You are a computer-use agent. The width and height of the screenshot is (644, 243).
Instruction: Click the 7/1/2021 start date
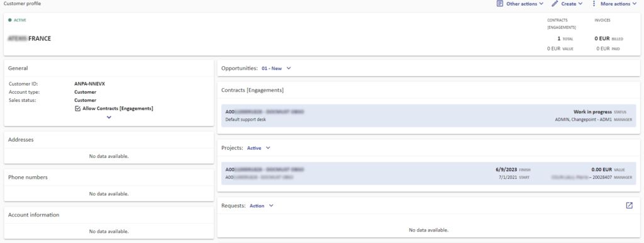coord(508,178)
